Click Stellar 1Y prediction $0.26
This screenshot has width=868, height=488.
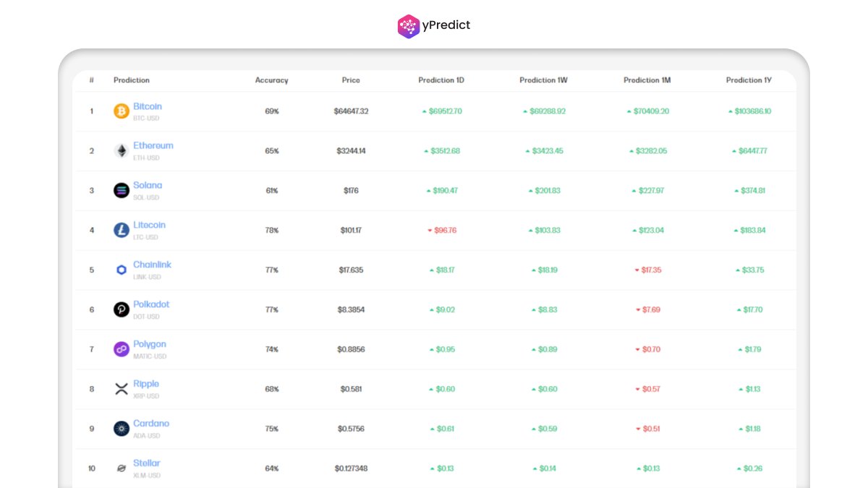click(x=749, y=468)
